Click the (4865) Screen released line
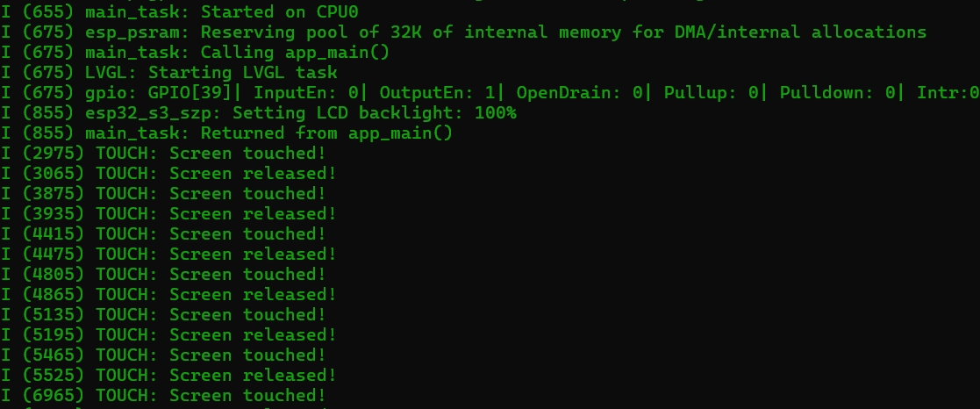The width and height of the screenshot is (980, 409). (168, 295)
